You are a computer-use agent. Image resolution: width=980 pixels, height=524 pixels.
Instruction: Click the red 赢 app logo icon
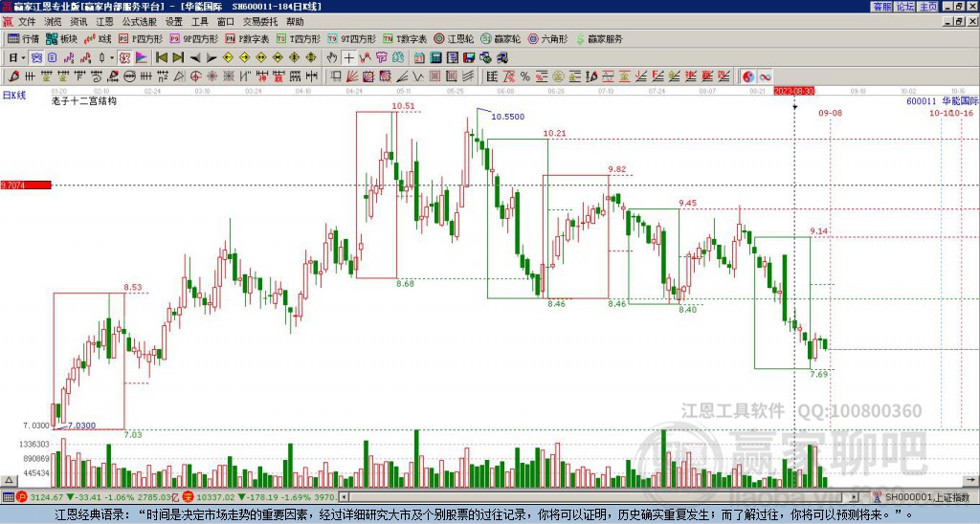tap(7, 22)
